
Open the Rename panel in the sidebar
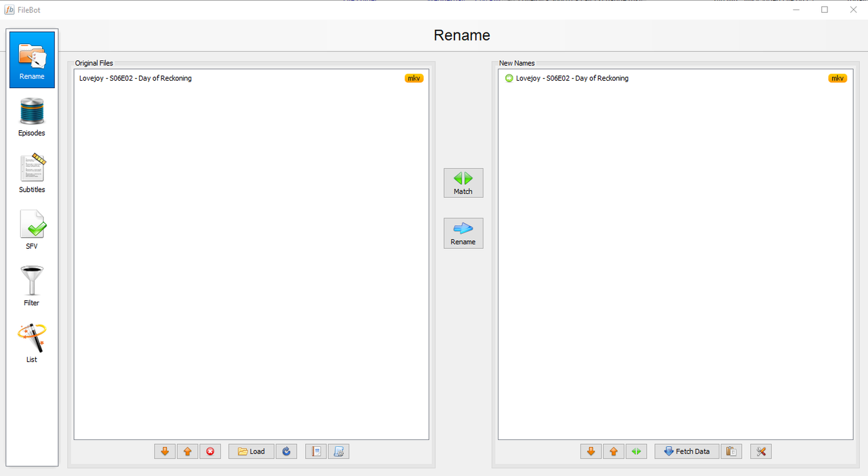click(32, 60)
